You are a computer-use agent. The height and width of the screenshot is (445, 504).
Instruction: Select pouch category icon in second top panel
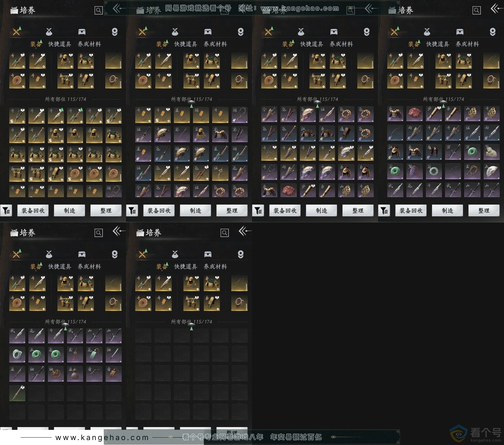175,32
